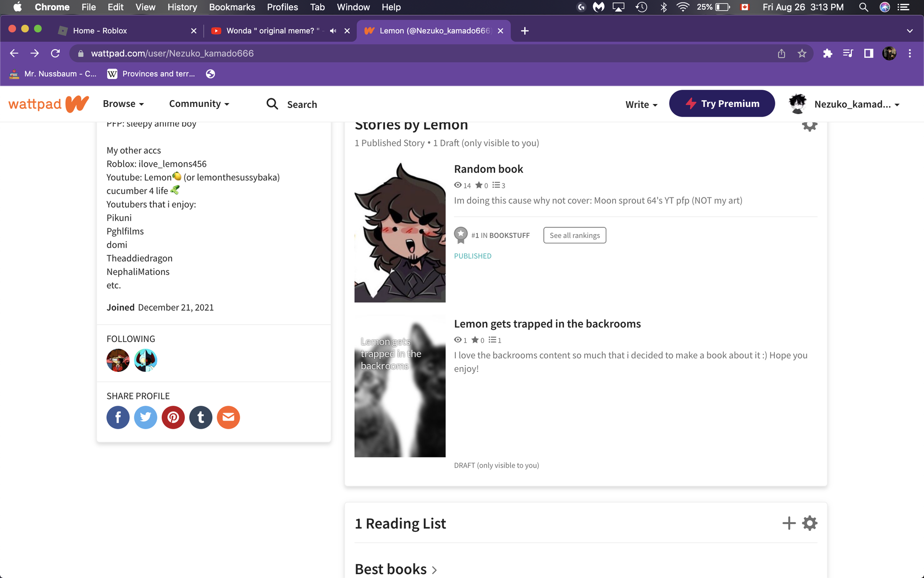This screenshot has width=924, height=578.
Task: Open Nezuko_kamad... user account dropdown
Action: point(845,104)
